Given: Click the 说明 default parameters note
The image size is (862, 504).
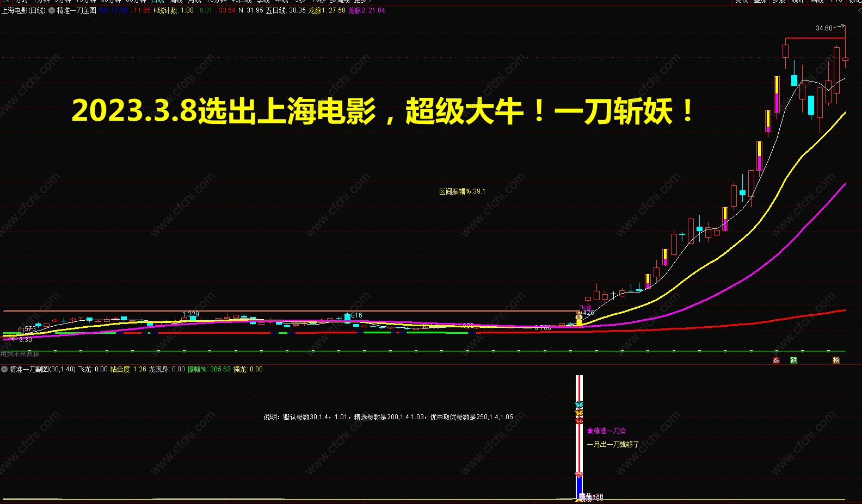Looking at the screenshot, I should (389, 417).
